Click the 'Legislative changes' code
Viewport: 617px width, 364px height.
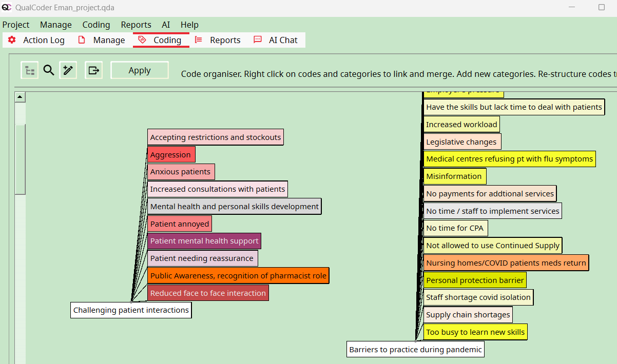pyautogui.click(x=462, y=142)
